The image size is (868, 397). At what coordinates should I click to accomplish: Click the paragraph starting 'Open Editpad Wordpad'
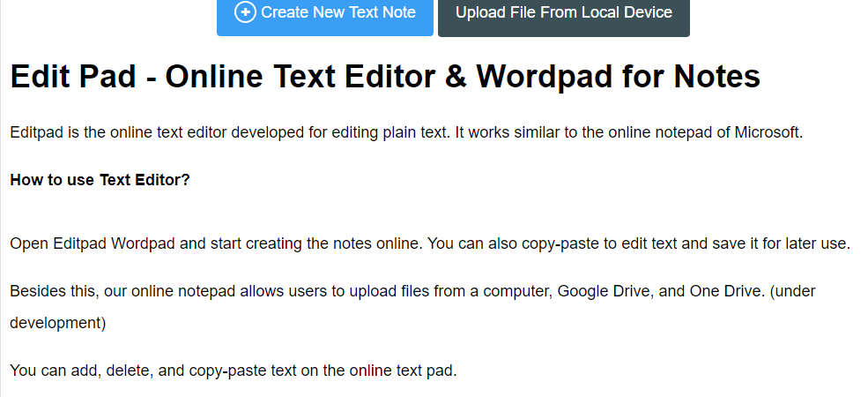pos(430,243)
